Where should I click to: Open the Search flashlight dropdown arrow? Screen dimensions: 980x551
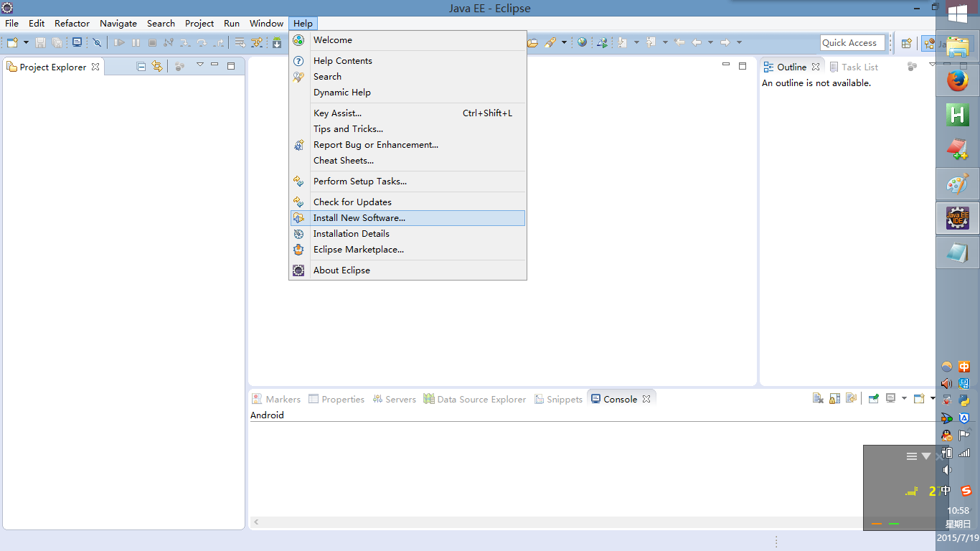(x=564, y=42)
